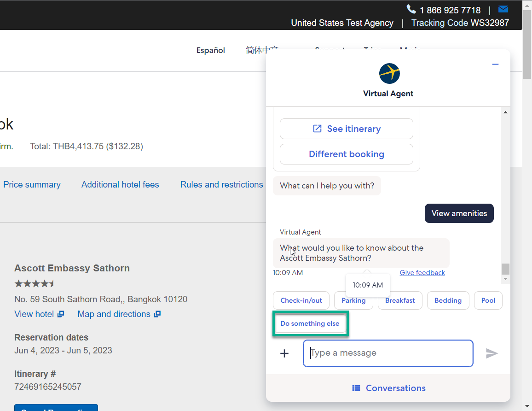Click the Ascott Embassy Sathorn hotel heading

[x=72, y=268]
